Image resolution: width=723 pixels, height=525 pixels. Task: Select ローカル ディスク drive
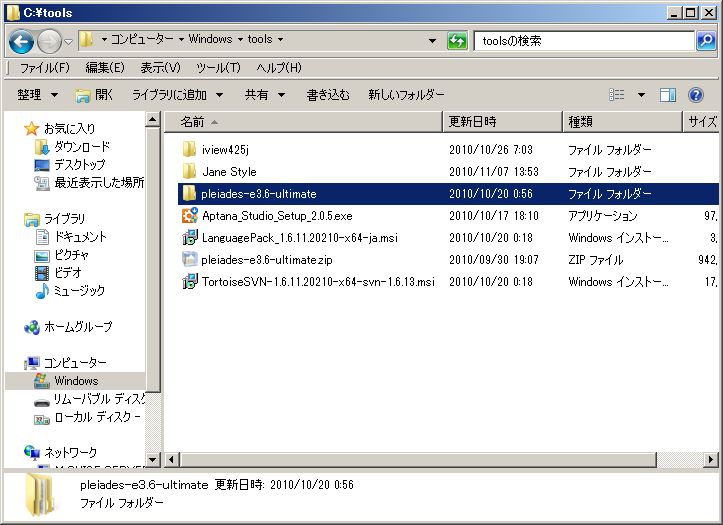tap(97, 417)
